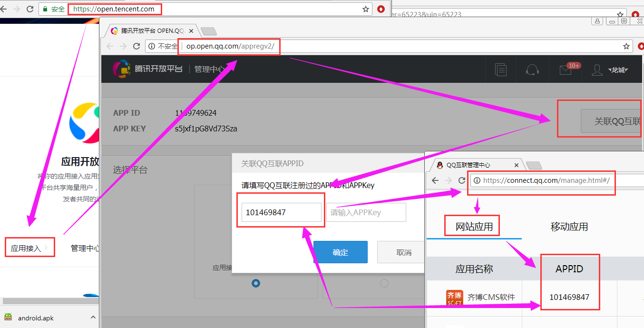Click the 齐博CMS软件 app icon
This screenshot has width=644, height=328.
click(454, 297)
